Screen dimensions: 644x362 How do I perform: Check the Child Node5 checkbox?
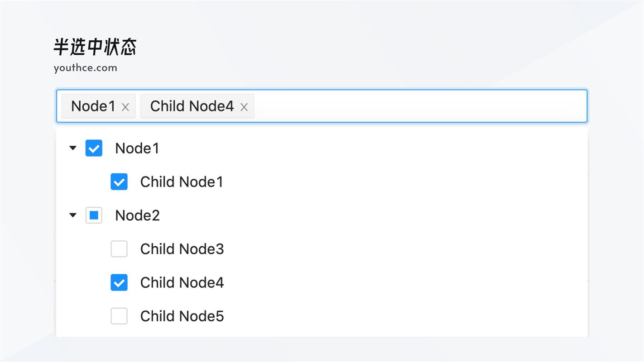[x=119, y=316]
